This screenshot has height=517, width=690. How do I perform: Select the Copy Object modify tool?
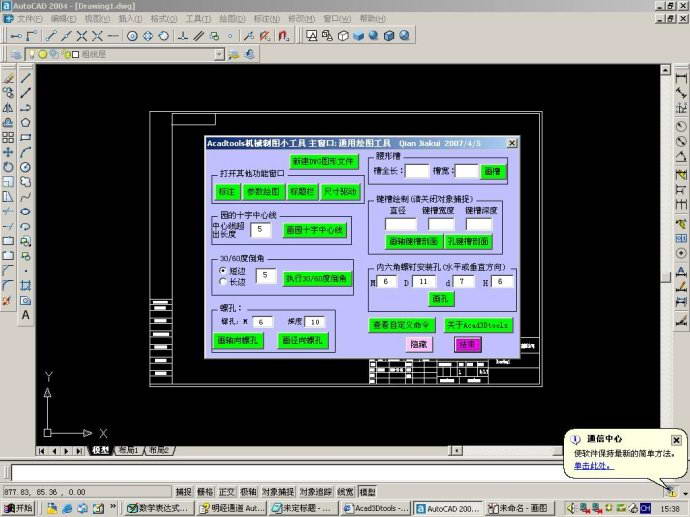8,93
